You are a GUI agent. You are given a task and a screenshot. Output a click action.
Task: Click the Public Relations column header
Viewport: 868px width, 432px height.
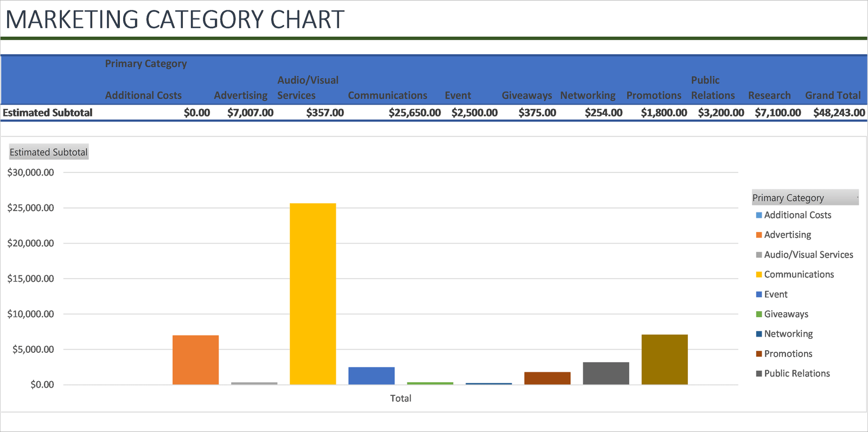click(x=713, y=88)
